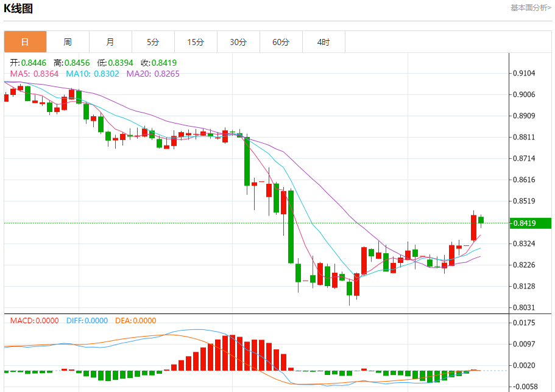Click the 0.9104 price axis label
The width and height of the screenshot is (555, 392).
[x=524, y=73]
